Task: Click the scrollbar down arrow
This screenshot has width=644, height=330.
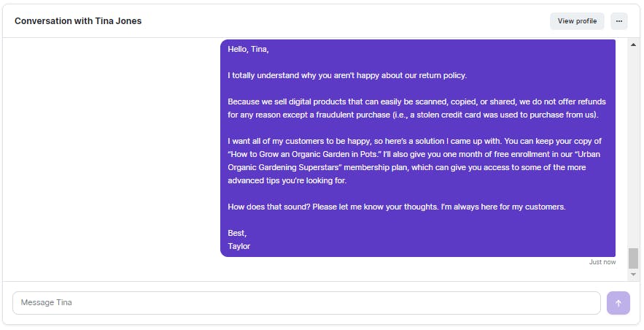Action: pos(633,275)
